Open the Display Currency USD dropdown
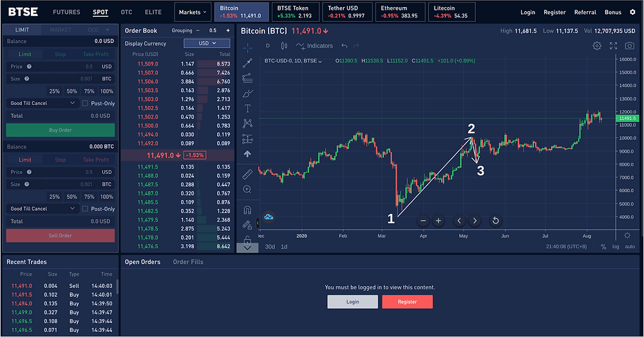The image size is (644, 337). click(x=207, y=43)
